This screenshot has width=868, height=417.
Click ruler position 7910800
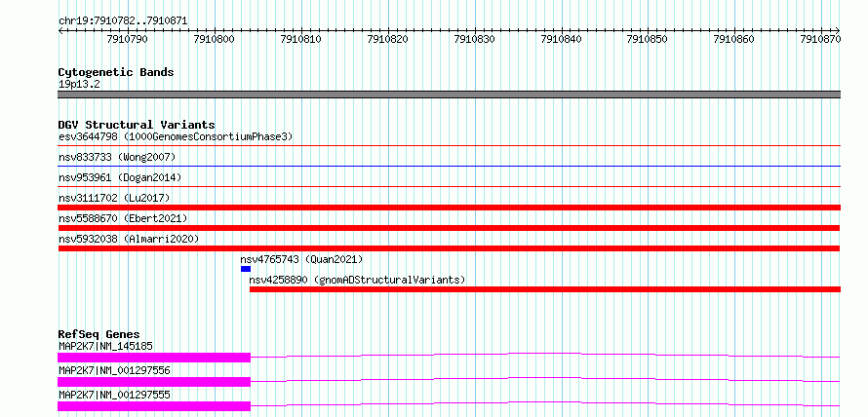[x=215, y=39]
